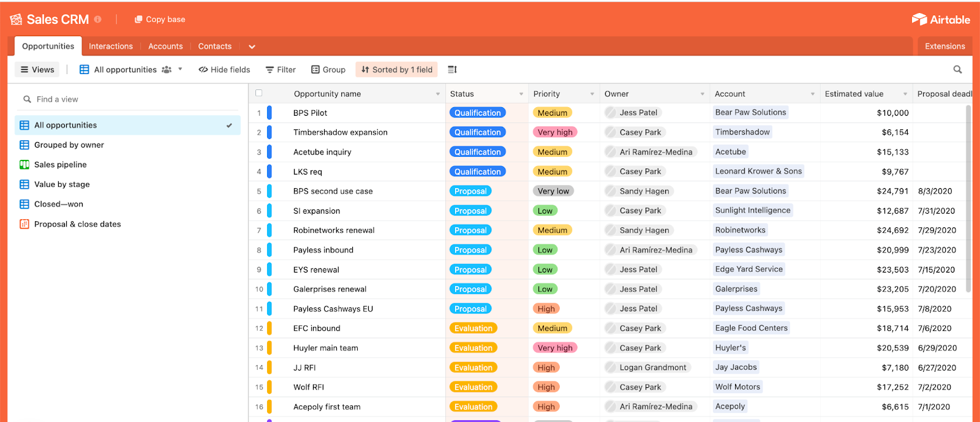The image size is (980, 422).
Task: Click the search magnifier icon
Action: [x=957, y=69]
